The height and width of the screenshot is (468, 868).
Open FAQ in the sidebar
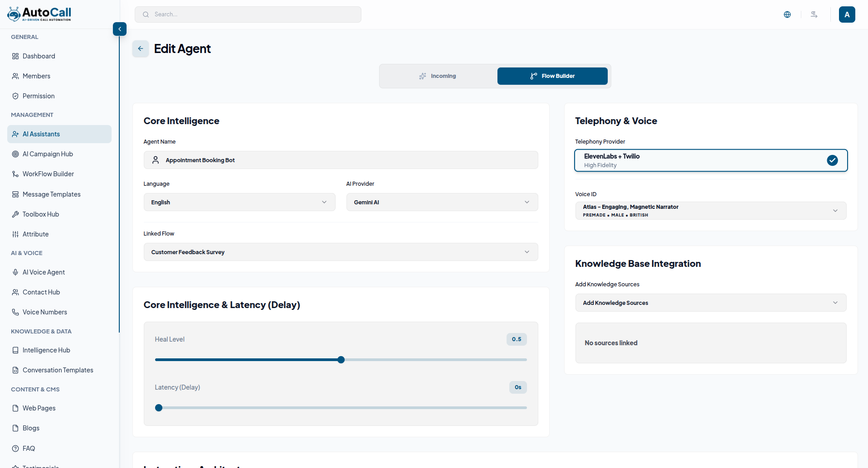59,449
